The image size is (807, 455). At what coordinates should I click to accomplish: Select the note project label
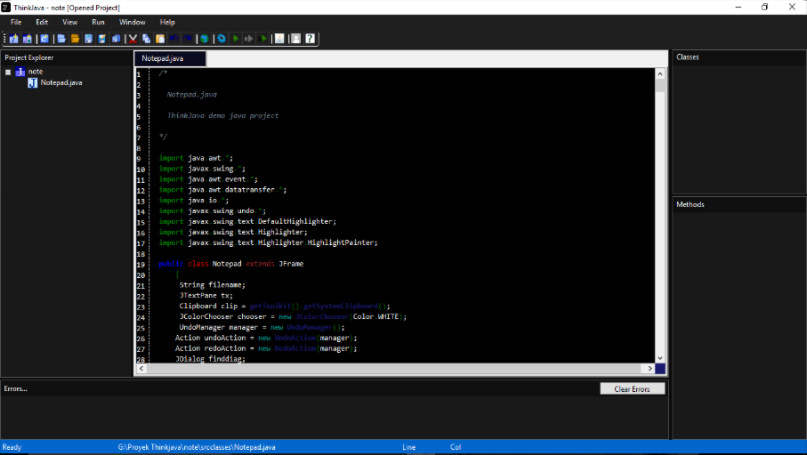[x=35, y=72]
